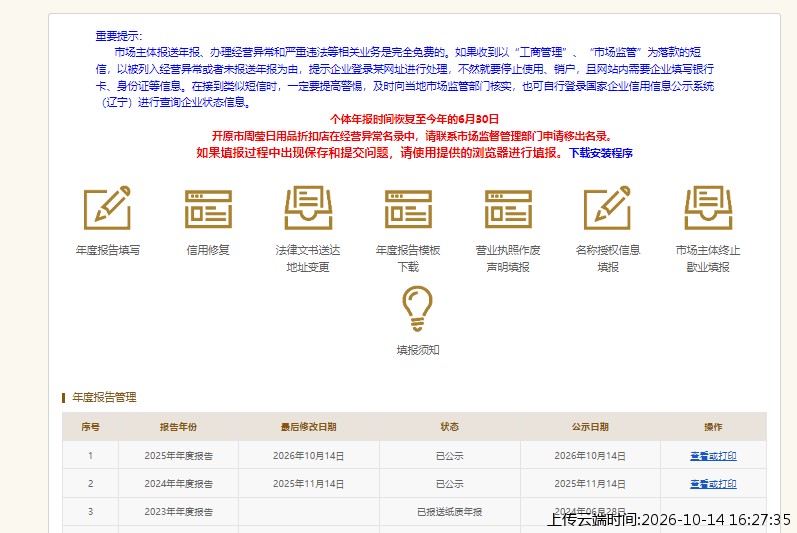The image size is (797, 533).
Task: Click the 已公示 status in the 2024 report row
Action: pyautogui.click(x=449, y=484)
